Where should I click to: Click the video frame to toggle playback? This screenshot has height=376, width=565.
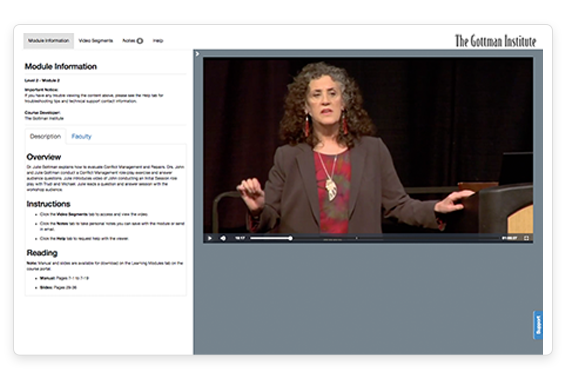click(x=368, y=145)
